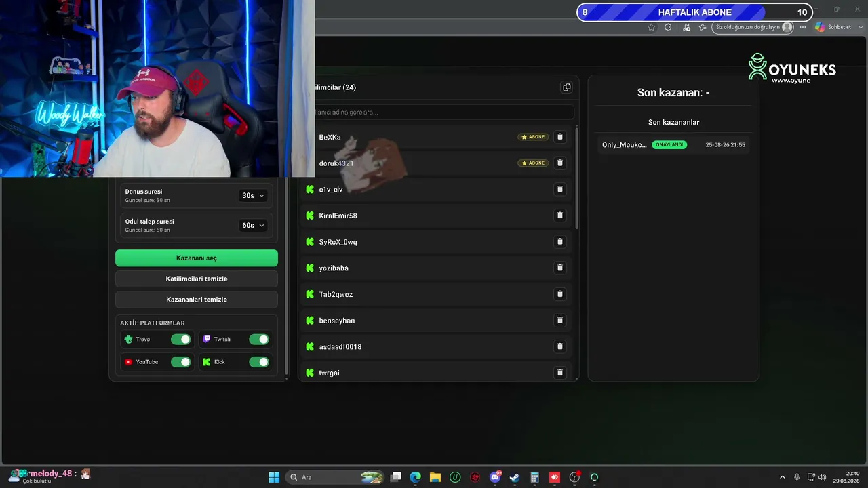The height and width of the screenshot is (488, 868).
Task: Remove Tab2qwoz using trash icon
Action: [560, 294]
